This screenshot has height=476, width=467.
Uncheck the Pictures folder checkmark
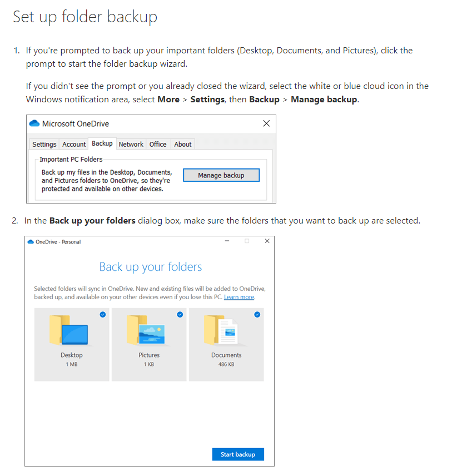click(x=180, y=315)
